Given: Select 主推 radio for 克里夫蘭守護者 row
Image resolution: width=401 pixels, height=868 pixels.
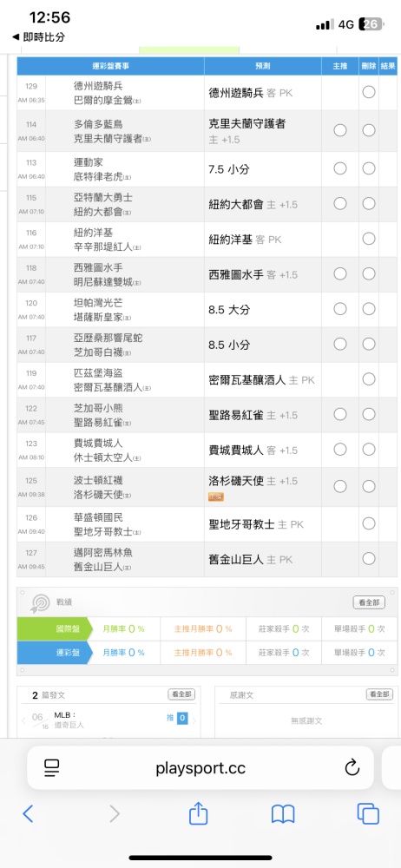Looking at the screenshot, I should point(340,130).
